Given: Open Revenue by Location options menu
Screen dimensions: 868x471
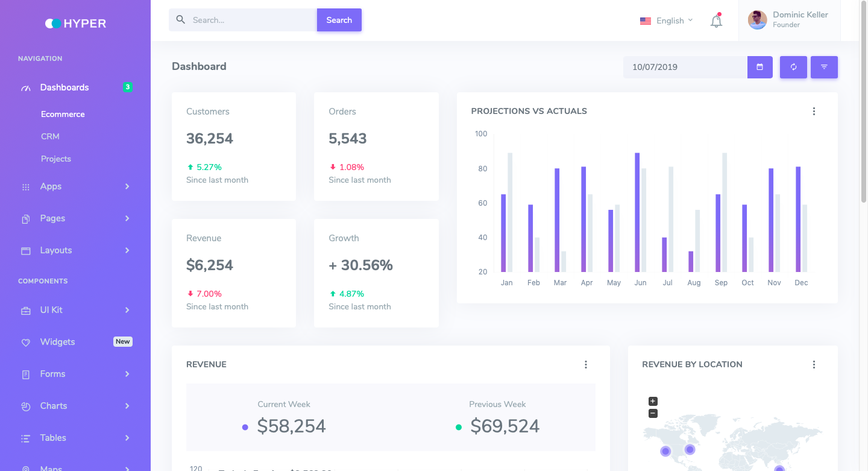Looking at the screenshot, I should tap(814, 364).
